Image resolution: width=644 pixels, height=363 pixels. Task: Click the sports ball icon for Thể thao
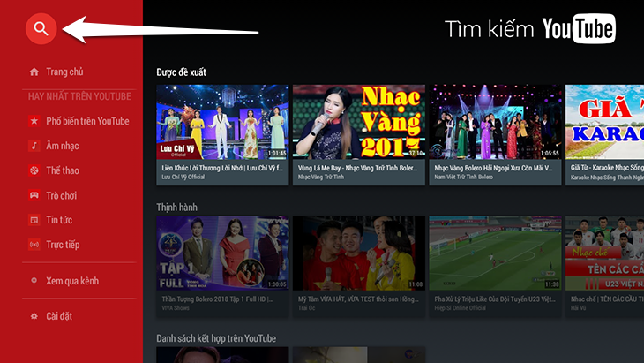click(34, 170)
